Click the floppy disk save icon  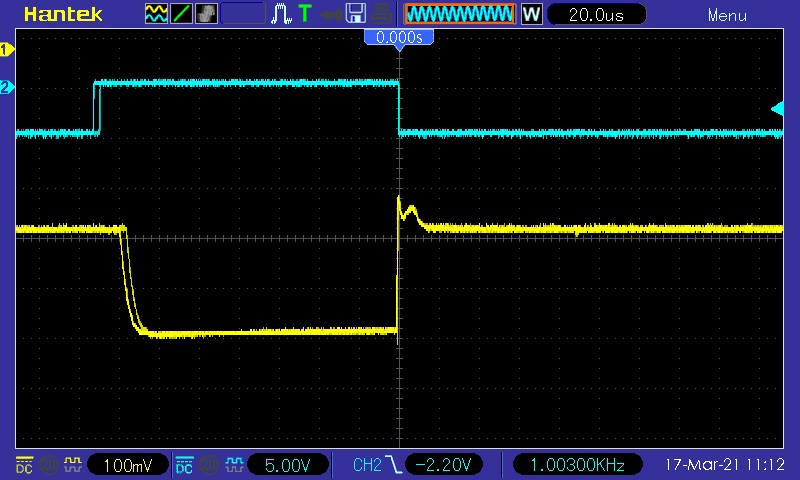click(x=356, y=14)
